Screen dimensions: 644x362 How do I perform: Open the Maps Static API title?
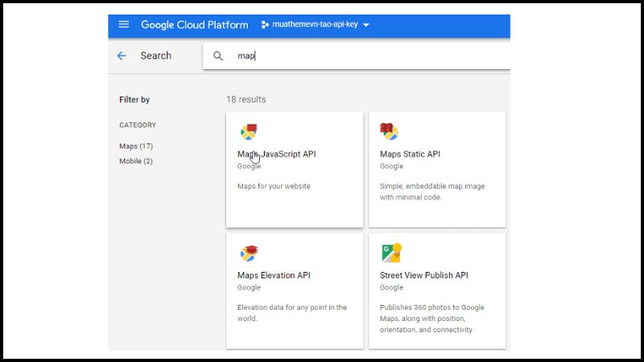410,154
